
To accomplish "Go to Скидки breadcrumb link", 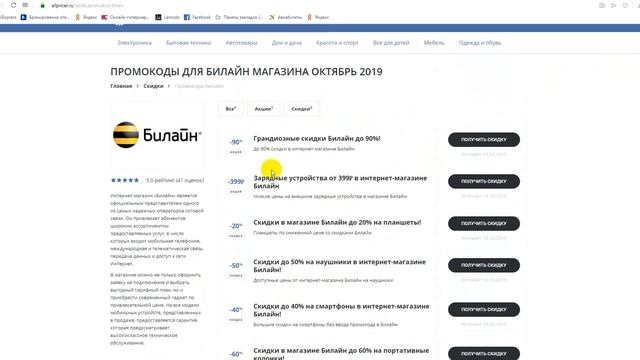I will tap(153, 86).
